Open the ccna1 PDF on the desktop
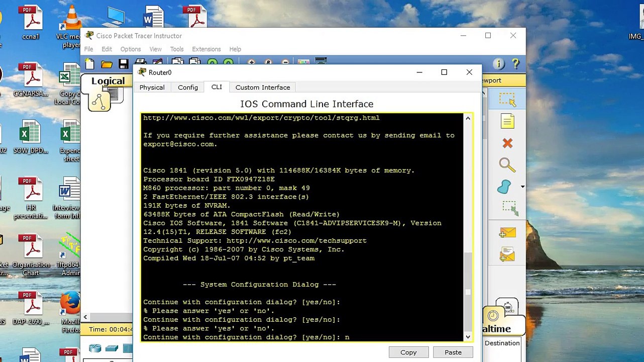The height and width of the screenshot is (362, 644). (x=31, y=24)
